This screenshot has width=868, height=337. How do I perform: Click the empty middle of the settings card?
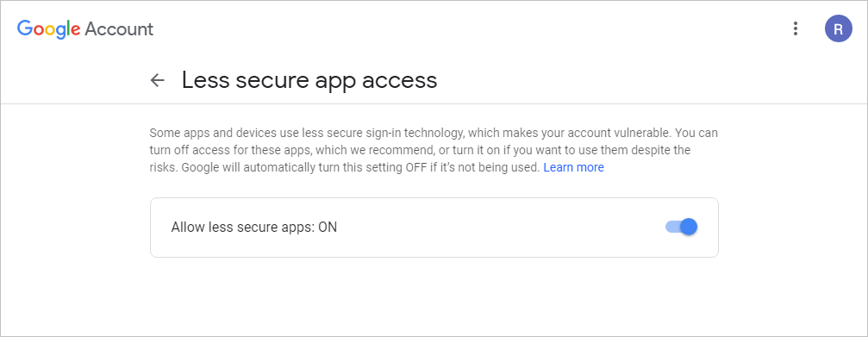[x=498, y=228]
